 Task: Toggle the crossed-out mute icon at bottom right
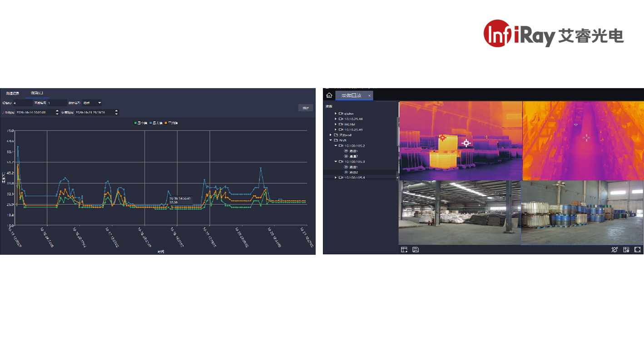click(614, 249)
